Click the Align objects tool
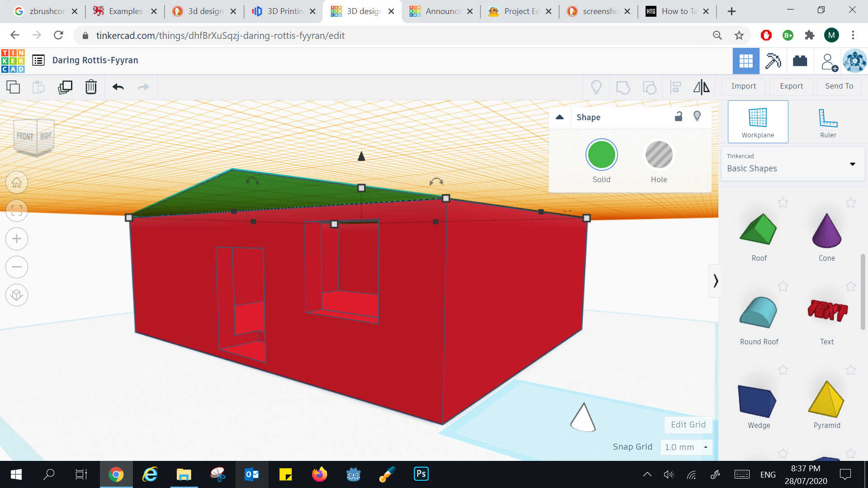The height and width of the screenshot is (488, 868). coord(676,87)
